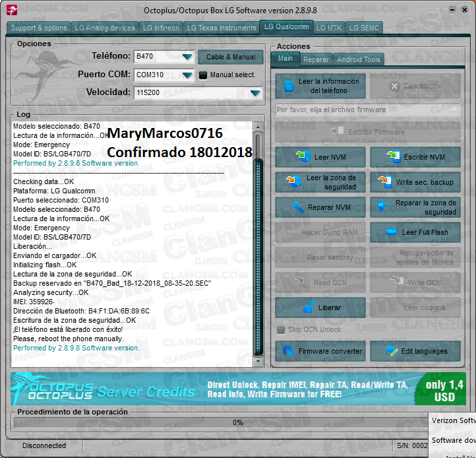Click the Software dow popup entry
The width and height of the screenshot is (476, 458).
[454, 440]
